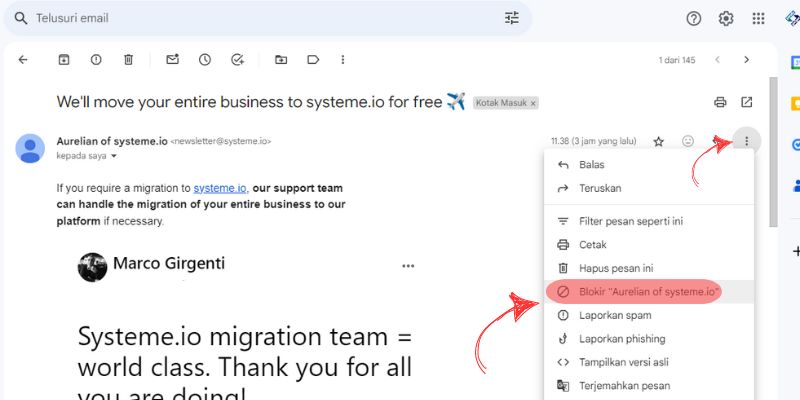Print all using printer icon
Image resolution: width=800 pixels, height=400 pixels.
pos(720,102)
